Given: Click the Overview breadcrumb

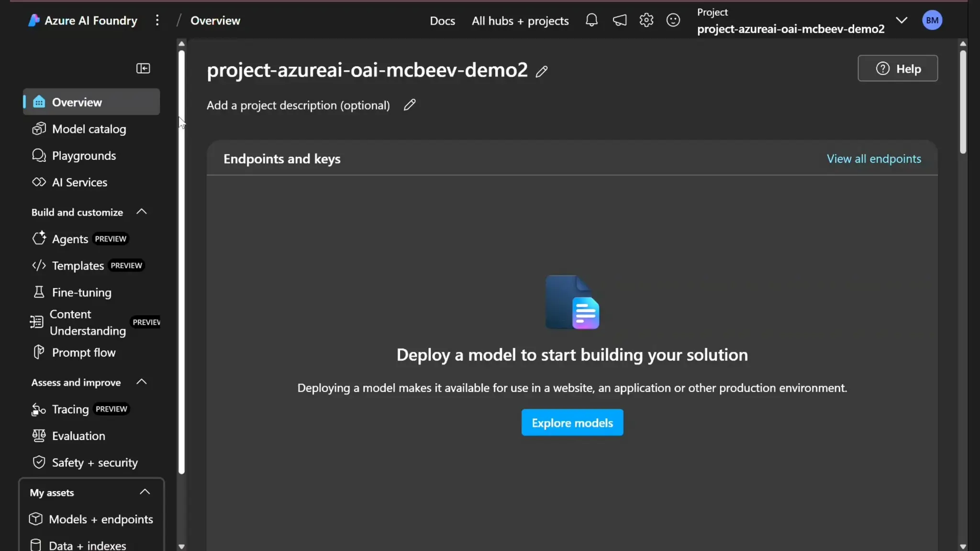Looking at the screenshot, I should point(215,21).
